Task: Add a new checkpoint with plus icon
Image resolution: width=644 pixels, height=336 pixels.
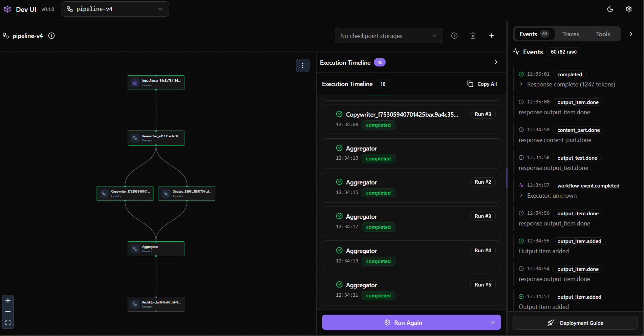Action: [x=492, y=36]
